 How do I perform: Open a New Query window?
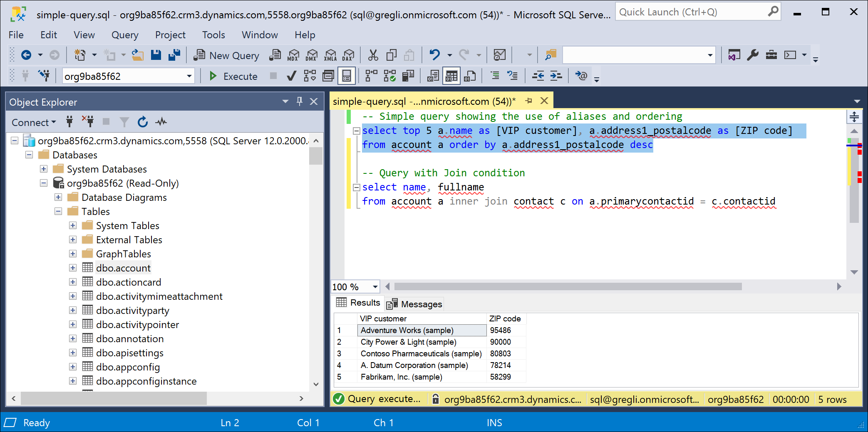(226, 54)
